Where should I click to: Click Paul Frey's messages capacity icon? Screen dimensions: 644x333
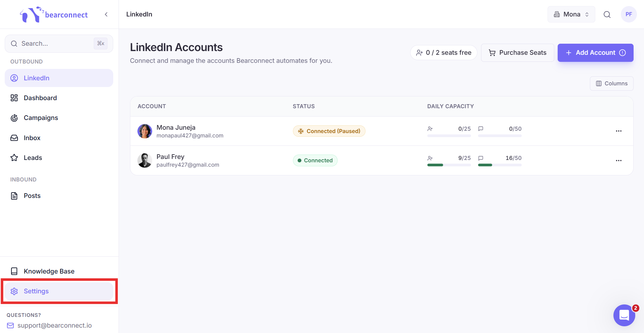pos(481,158)
